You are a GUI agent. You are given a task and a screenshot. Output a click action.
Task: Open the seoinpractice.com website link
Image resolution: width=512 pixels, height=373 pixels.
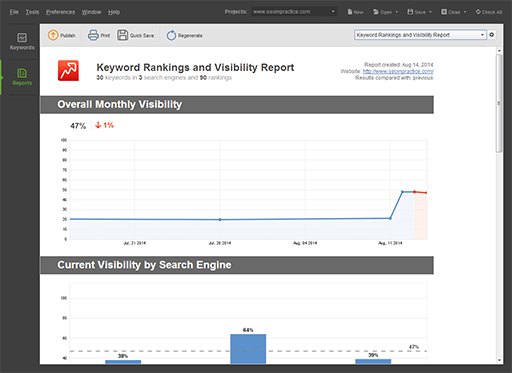coord(398,71)
